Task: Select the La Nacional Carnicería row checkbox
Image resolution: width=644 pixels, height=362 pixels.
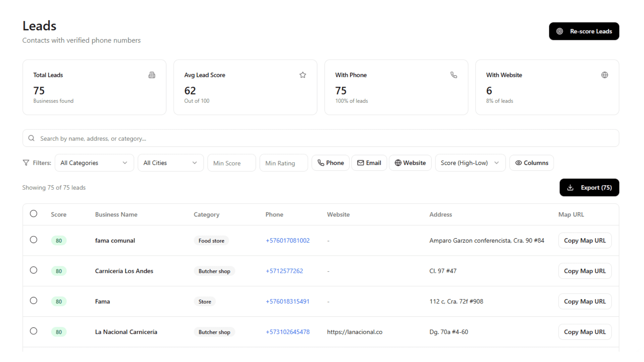Action: [34, 331]
